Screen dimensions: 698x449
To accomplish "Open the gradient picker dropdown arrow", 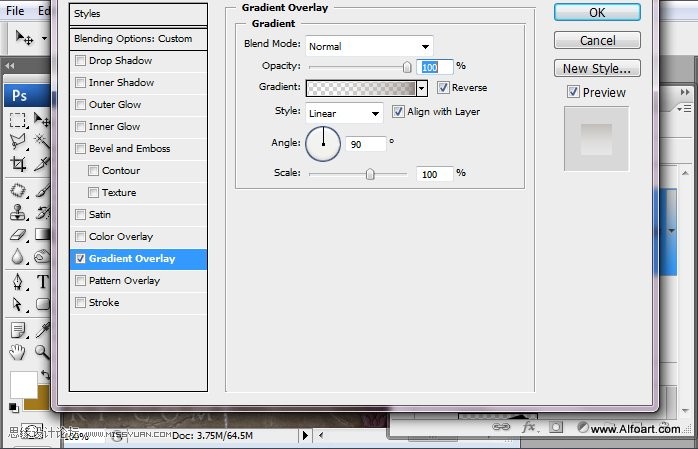I will (x=422, y=89).
